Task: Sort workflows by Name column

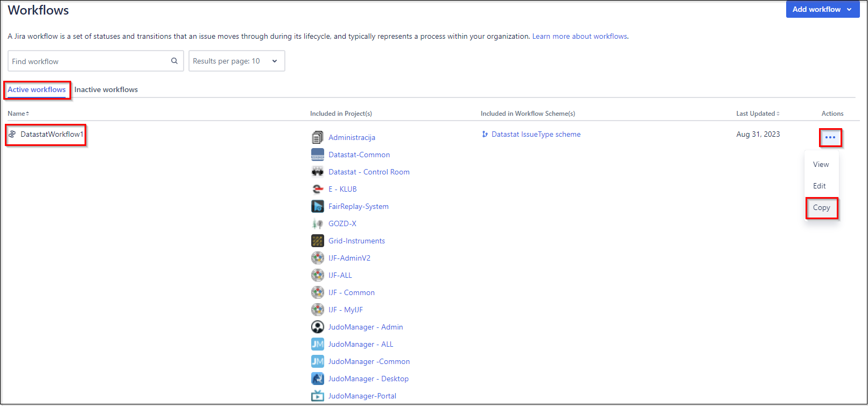Action: tap(18, 114)
